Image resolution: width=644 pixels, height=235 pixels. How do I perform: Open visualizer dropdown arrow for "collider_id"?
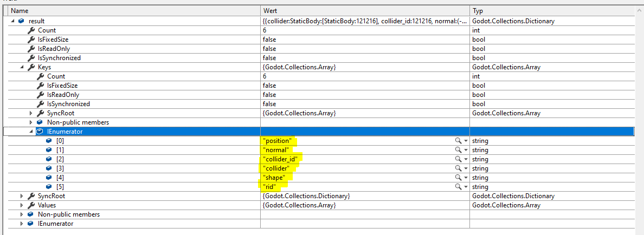coord(466,160)
